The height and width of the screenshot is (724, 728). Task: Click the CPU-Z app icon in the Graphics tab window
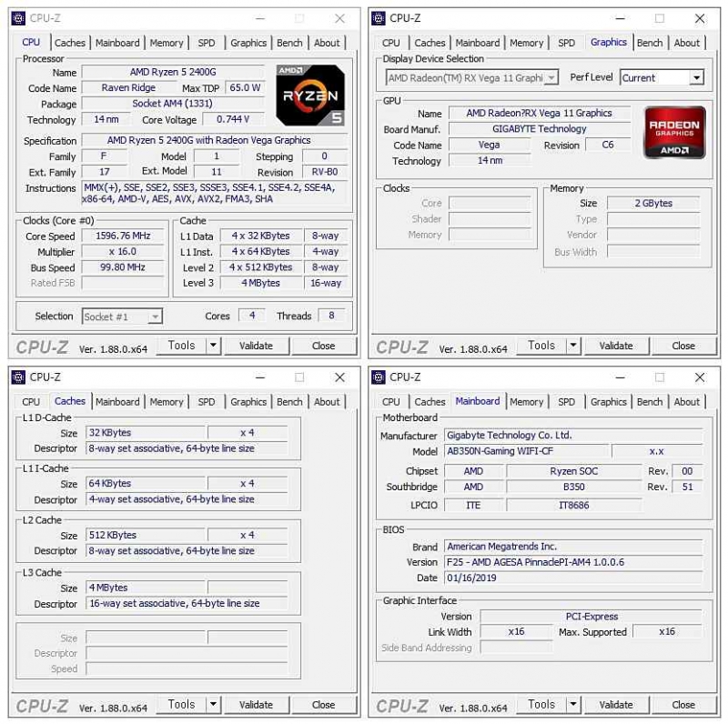click(x=379, y=18)
